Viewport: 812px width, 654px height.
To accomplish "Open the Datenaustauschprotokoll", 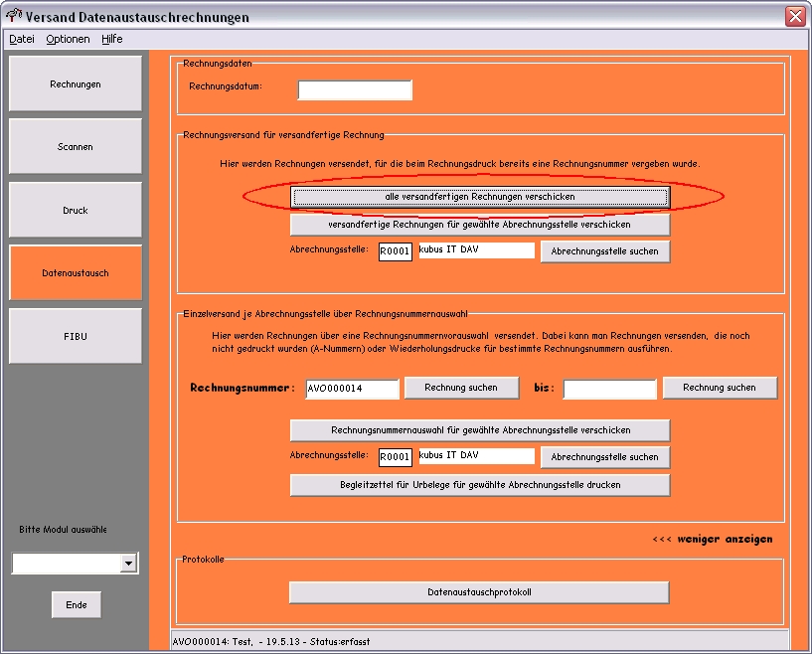I will 479,592.
